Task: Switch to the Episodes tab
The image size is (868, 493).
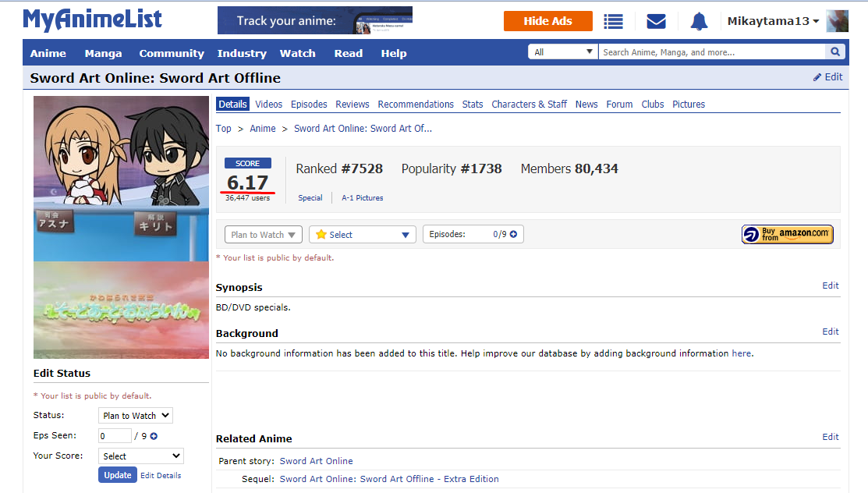Action: [x=309, y=105]
